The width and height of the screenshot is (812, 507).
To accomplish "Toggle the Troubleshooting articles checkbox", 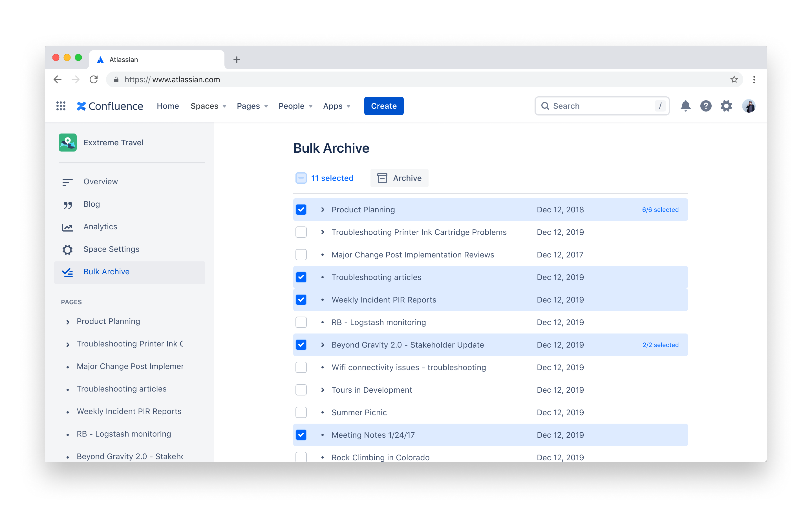I will click(302, 277).
